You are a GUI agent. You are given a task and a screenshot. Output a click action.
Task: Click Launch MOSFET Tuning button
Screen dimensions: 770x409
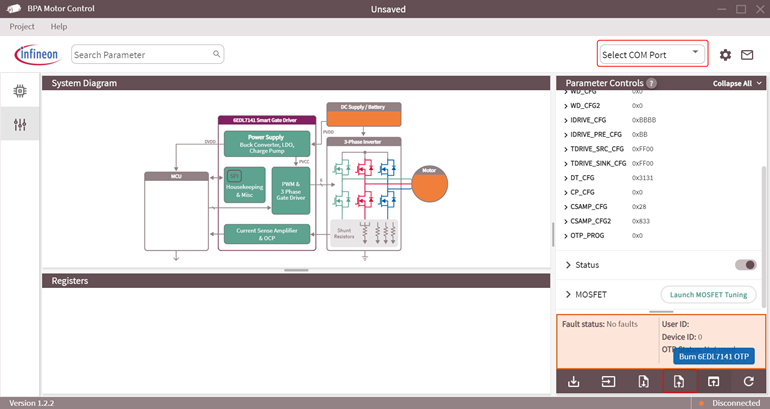708,295
